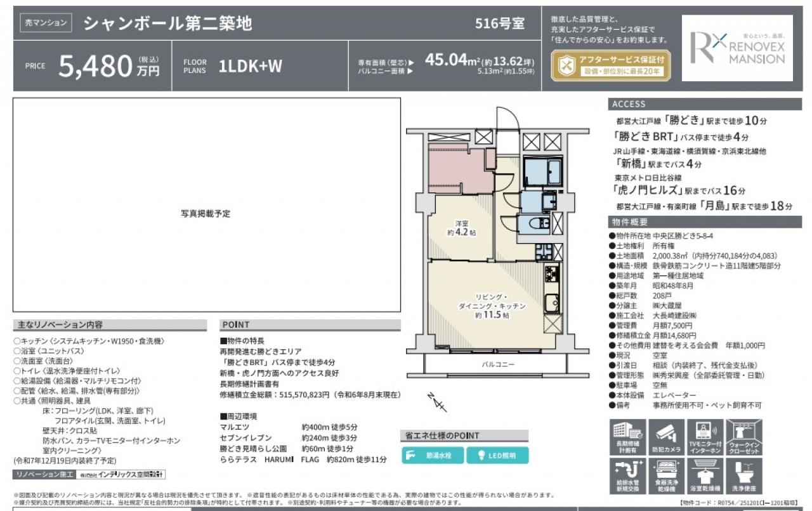The height and width of the screenshot is (511, 812).
Task: Select the 売マンション tag
Action: (46, 23)
